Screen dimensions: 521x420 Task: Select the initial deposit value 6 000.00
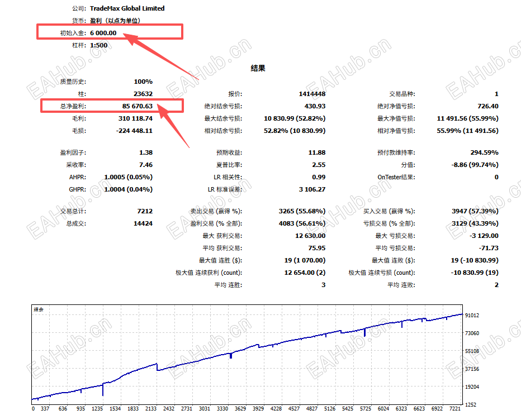pyautogui.click(x=103, y=33)
